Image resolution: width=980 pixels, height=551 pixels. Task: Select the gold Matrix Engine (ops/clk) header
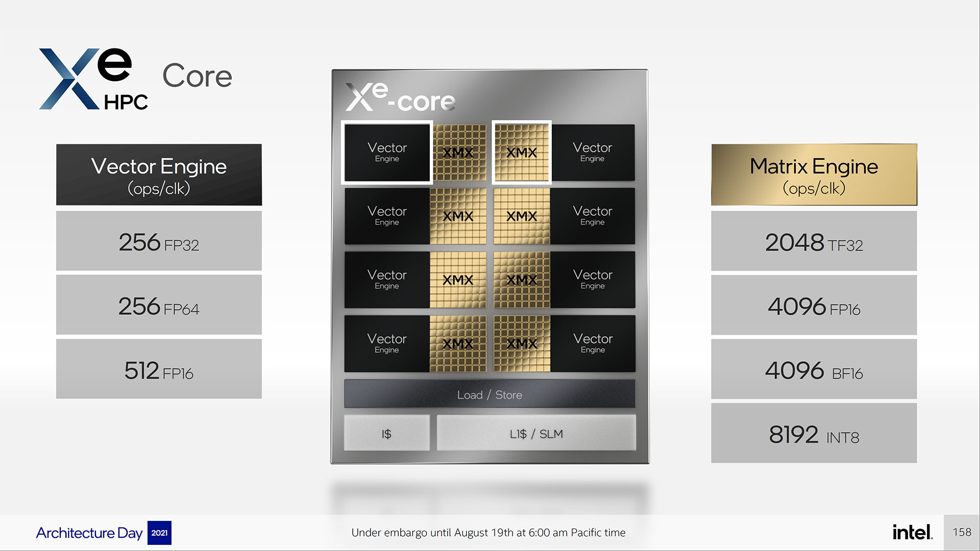tap(814, 175)
